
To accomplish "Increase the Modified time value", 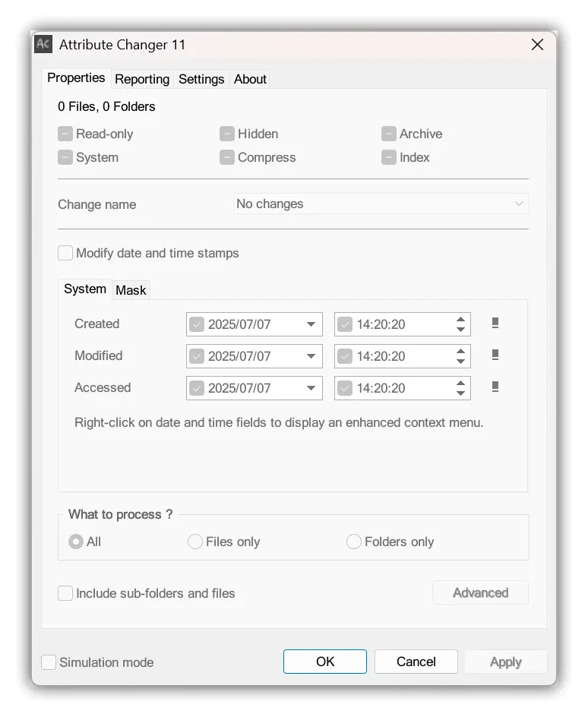I will [460, 351].
